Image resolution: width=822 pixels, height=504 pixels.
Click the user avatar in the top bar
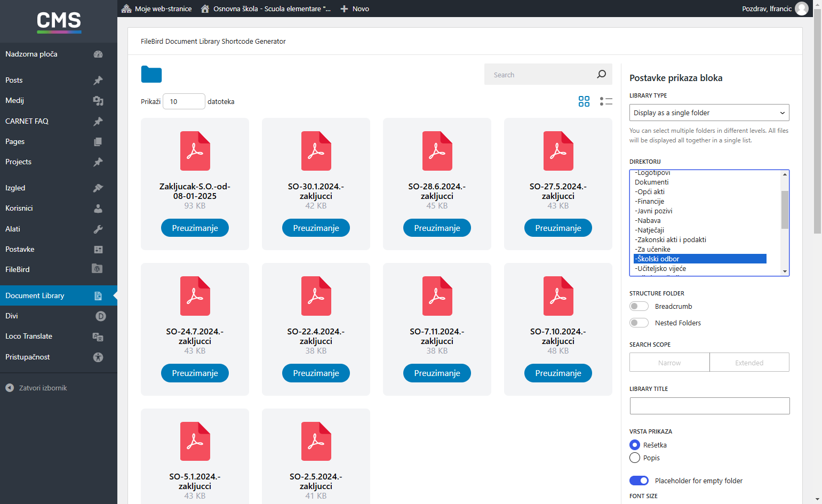click(x=802, y=9)
